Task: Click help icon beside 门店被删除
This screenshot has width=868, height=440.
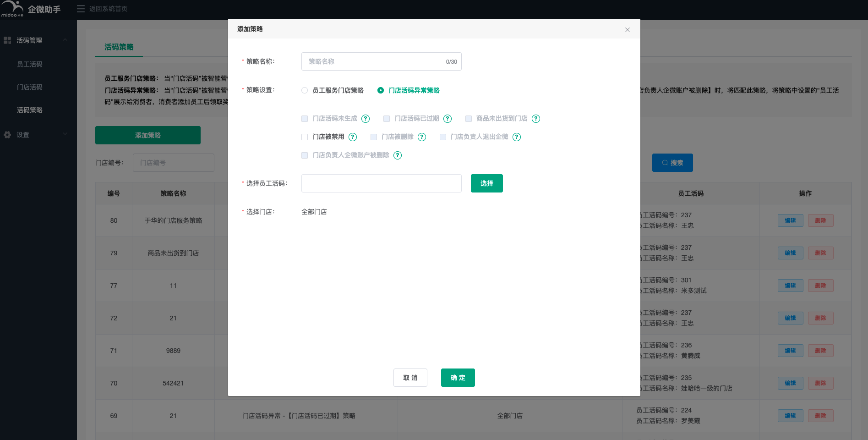Action: (422, 137)
